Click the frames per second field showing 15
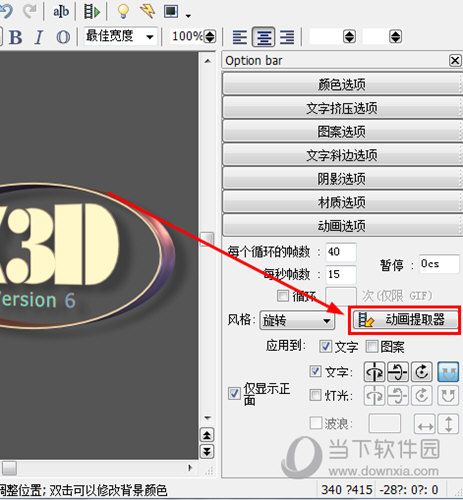 341,275
